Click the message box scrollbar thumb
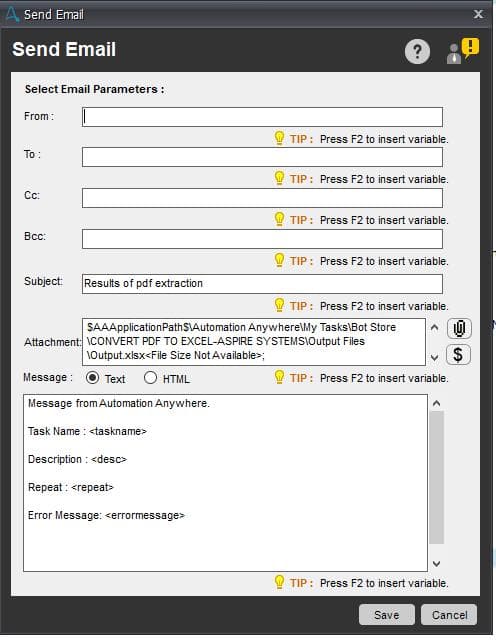Screen dimensions: 496x643 click(437, 477)
